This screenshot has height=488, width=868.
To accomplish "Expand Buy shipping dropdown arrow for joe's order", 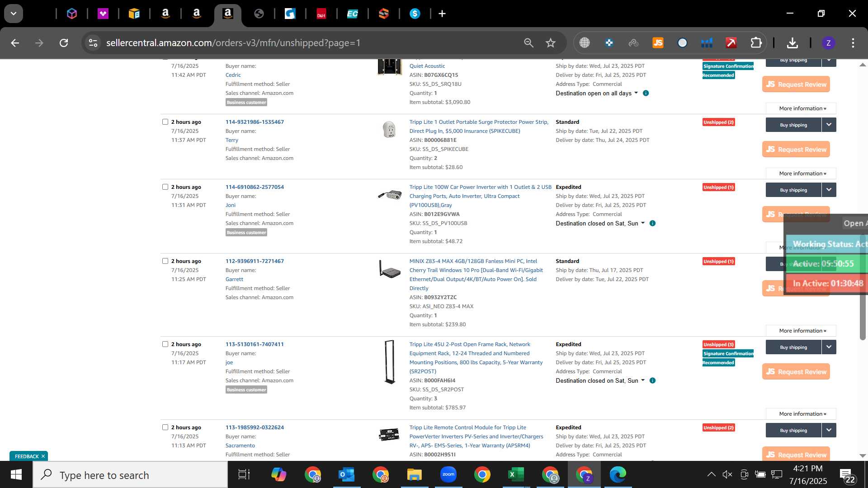I will [x=829, y=347].
